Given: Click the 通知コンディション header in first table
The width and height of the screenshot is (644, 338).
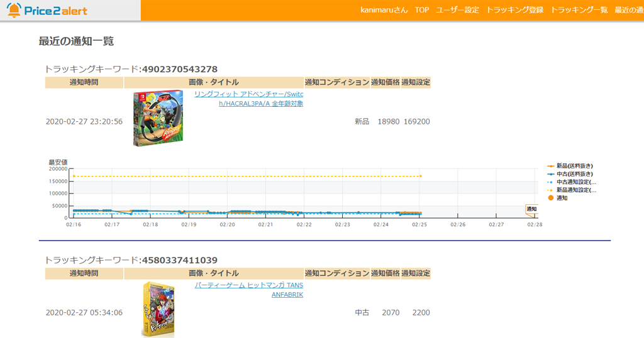Looking at the screenshot, I should (x=337, y=82).
